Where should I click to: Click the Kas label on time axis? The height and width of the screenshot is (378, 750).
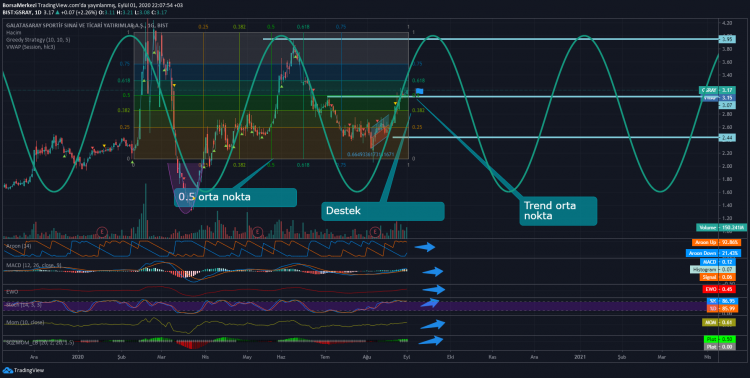click(492, 356)
